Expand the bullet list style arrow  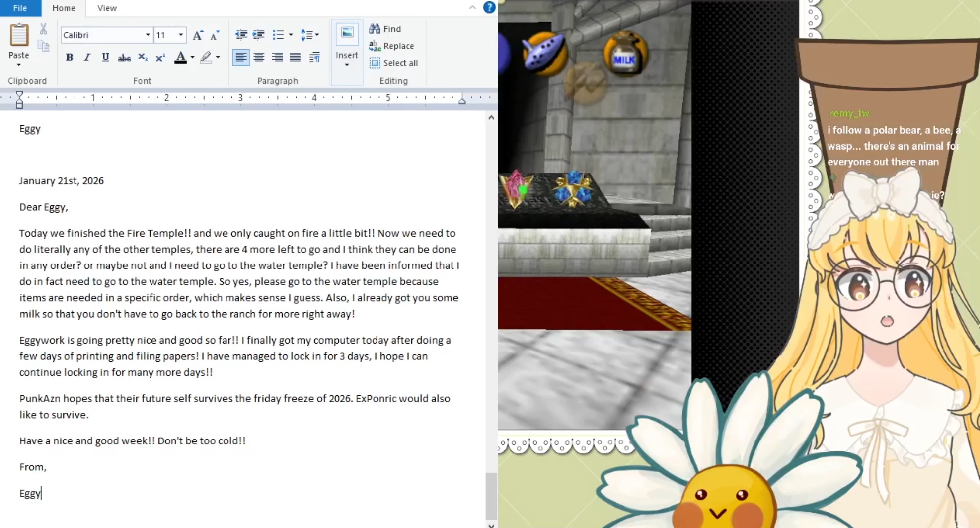coord(291,35)
